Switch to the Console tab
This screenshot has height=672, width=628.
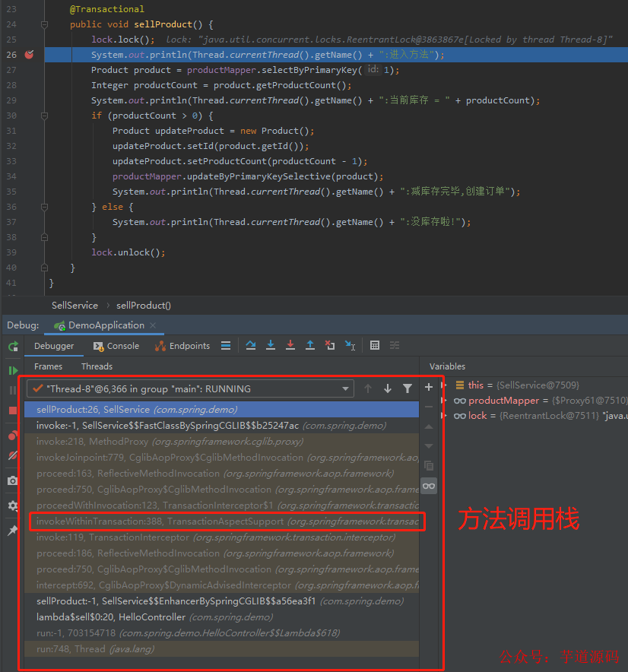coord(116,346)
